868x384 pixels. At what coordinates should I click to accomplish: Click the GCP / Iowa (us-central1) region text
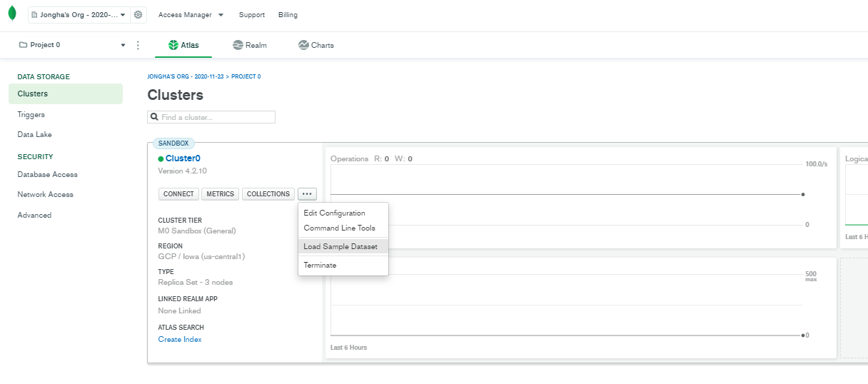(x=201, y=256)
